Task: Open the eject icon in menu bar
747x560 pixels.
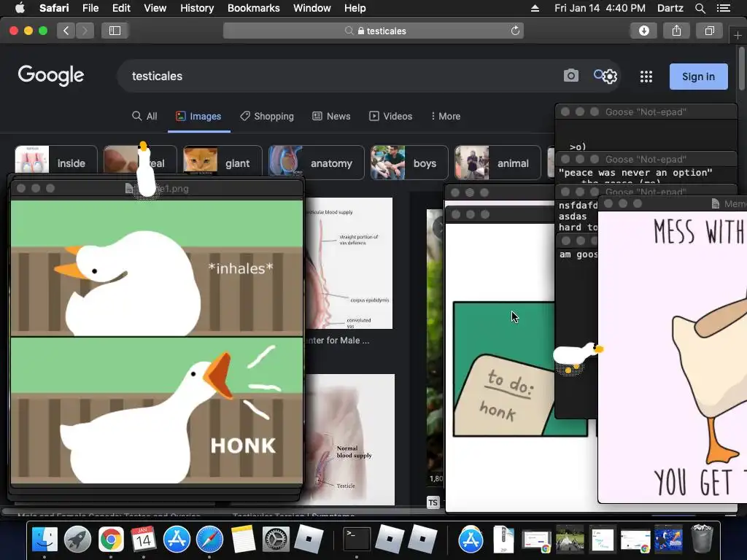Action: tap(535, 8)
